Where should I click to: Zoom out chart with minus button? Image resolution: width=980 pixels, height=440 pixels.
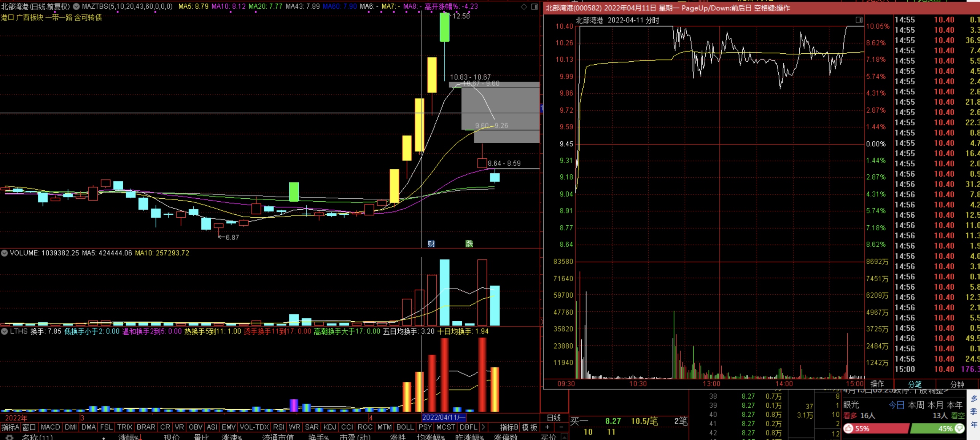click(x=561, y=427)
